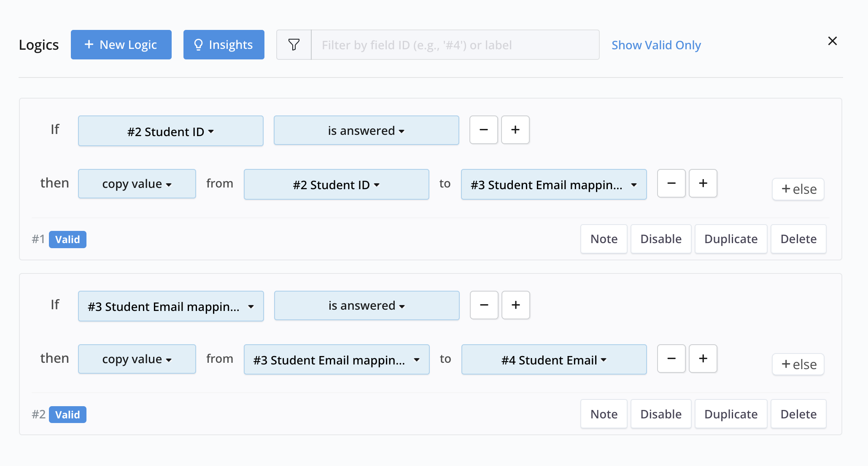Viewport: 868px width, 466px height.
Task: Close the Logics panel with X
Action: 832,41
